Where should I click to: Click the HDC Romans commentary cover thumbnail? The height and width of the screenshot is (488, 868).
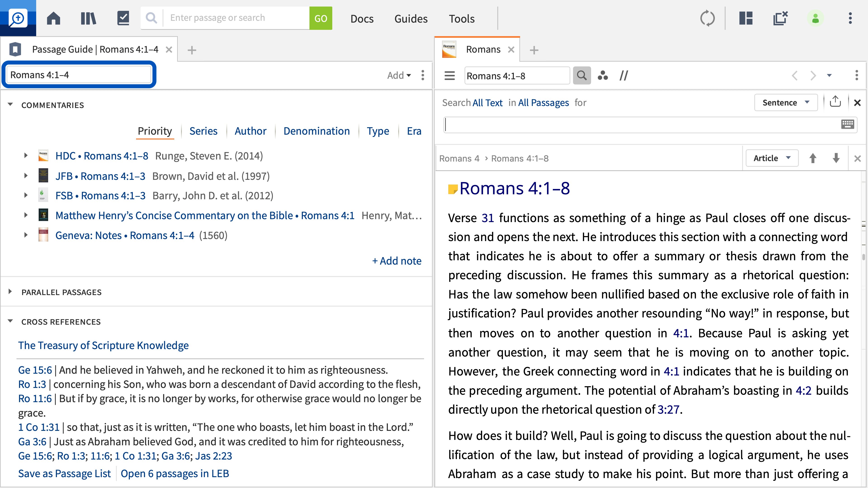[x=43, y=156]
